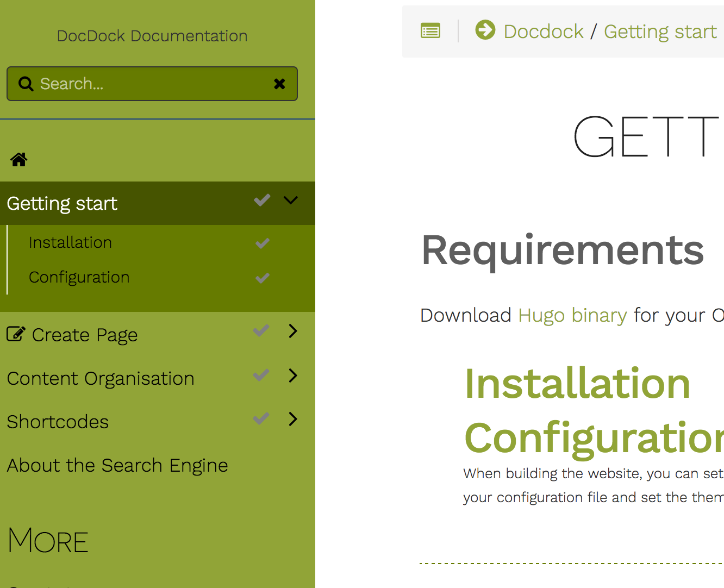The height and width of the screenshot is (588, 724).
Task: Click the checkmark next to Installation
Action: pyautogui.click(x=262, y=243)
